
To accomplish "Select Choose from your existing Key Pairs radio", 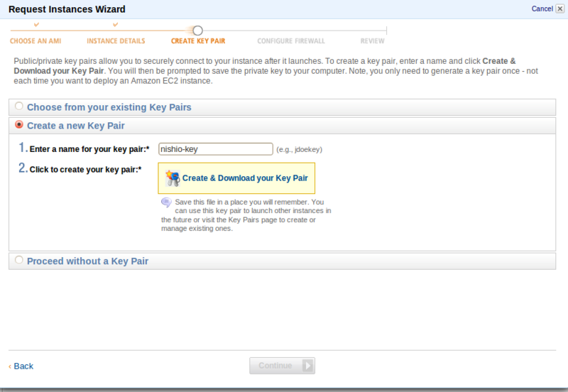I will coord(19,106).
